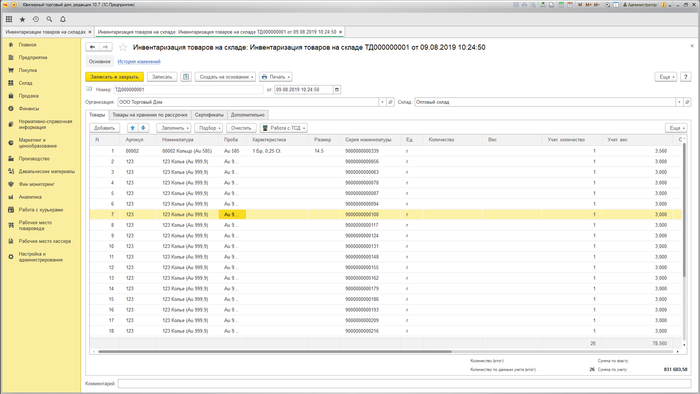Open Склад dropdown arrow

679,102
